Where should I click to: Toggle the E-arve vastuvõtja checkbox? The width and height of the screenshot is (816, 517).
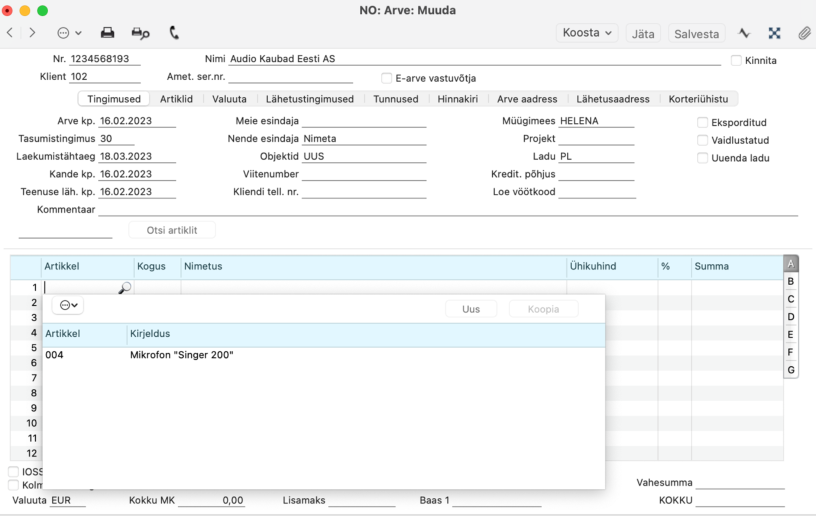[386, 78]
